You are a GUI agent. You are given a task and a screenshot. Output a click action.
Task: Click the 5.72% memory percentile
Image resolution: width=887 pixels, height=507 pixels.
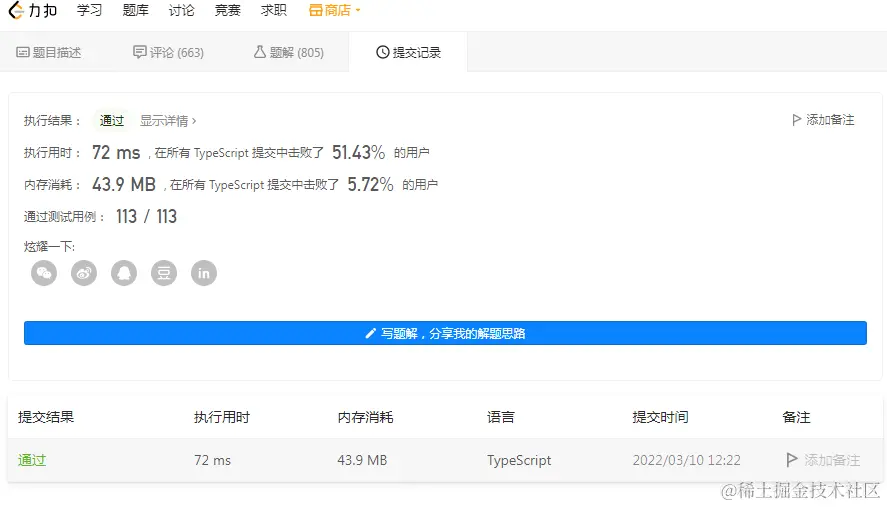point(370,184)
